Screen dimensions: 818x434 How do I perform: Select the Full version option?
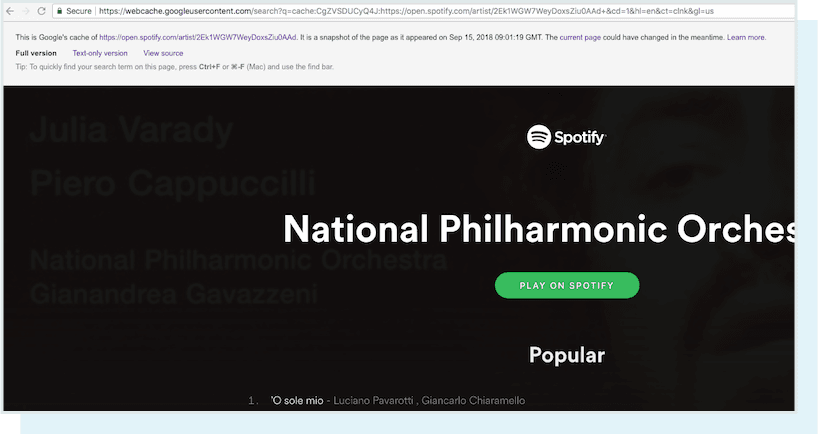(36, 53)
